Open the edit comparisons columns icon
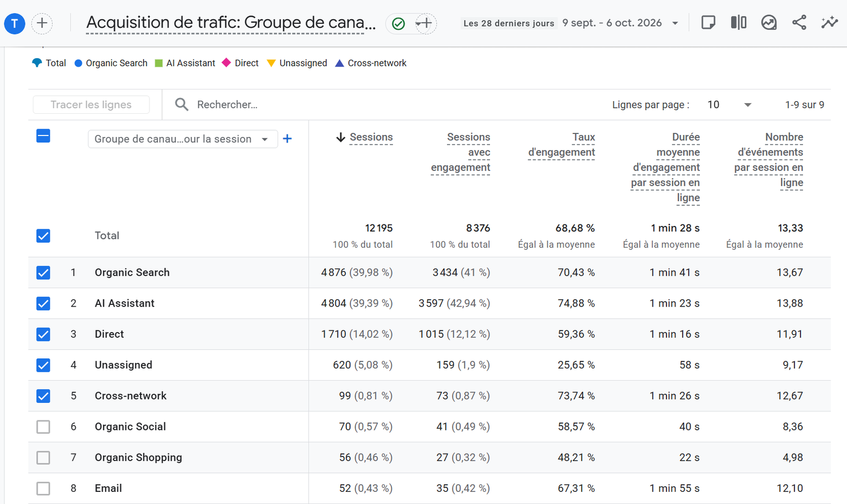The image size is (847, 504). pos(738,23)
